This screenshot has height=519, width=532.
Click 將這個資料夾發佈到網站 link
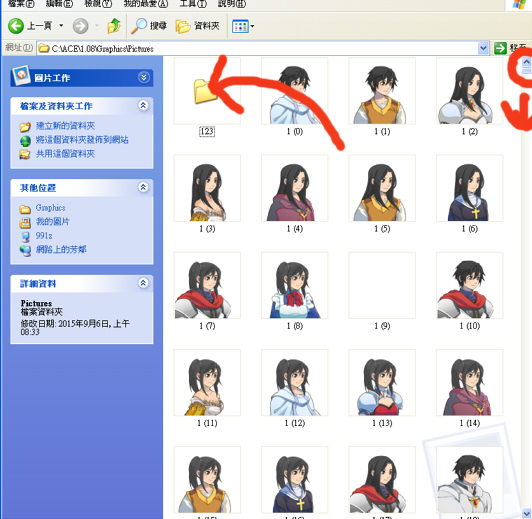tap(82, 140)
